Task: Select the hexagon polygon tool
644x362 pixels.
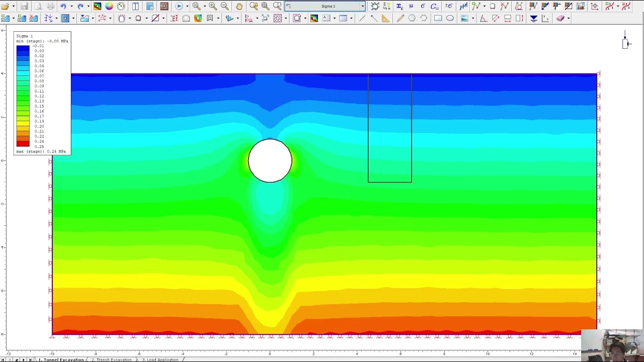Action: pos(412,18)
